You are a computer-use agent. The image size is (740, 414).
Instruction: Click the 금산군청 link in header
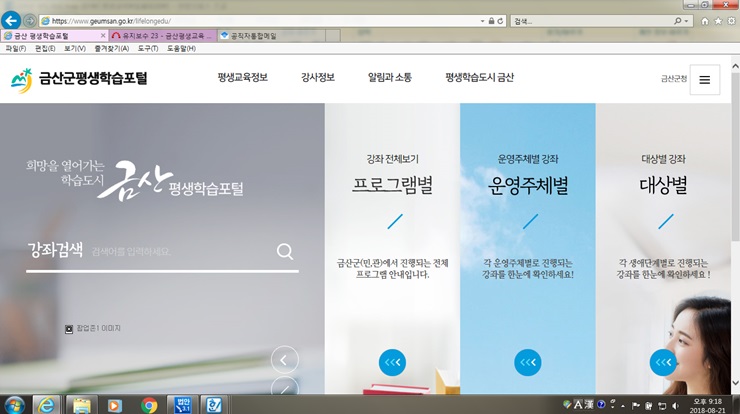point(674,79)
